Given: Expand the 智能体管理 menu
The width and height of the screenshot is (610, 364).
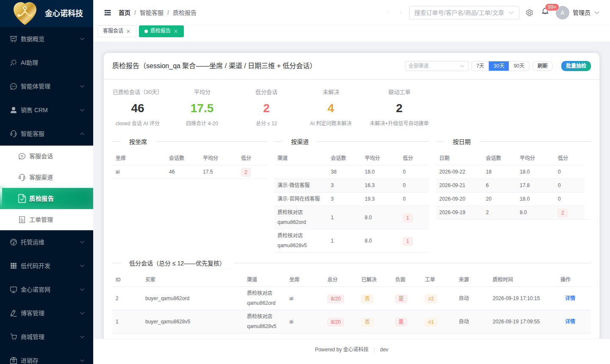Looking at the screenshot, I should click(x=47, y=86).
